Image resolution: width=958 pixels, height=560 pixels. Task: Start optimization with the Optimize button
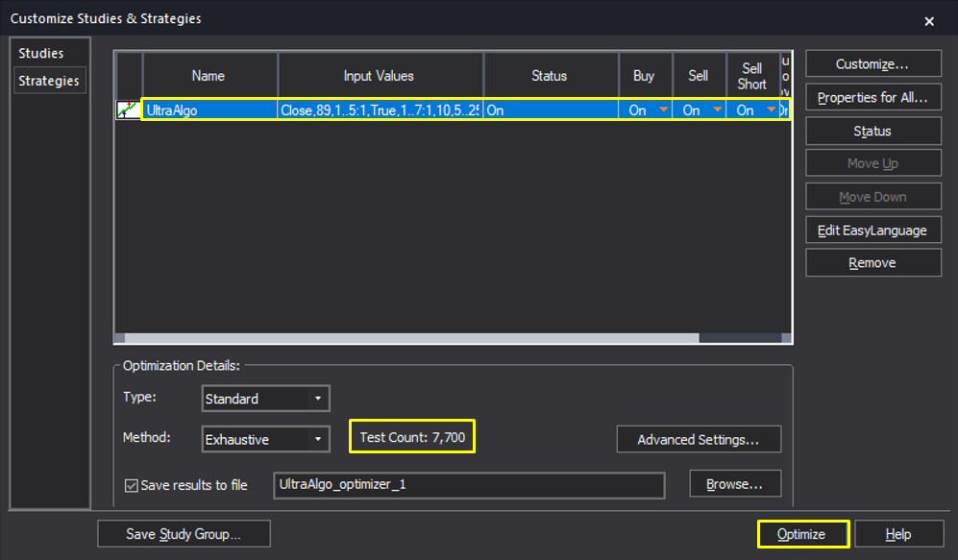pyautogui.click(x=802, y=534)
